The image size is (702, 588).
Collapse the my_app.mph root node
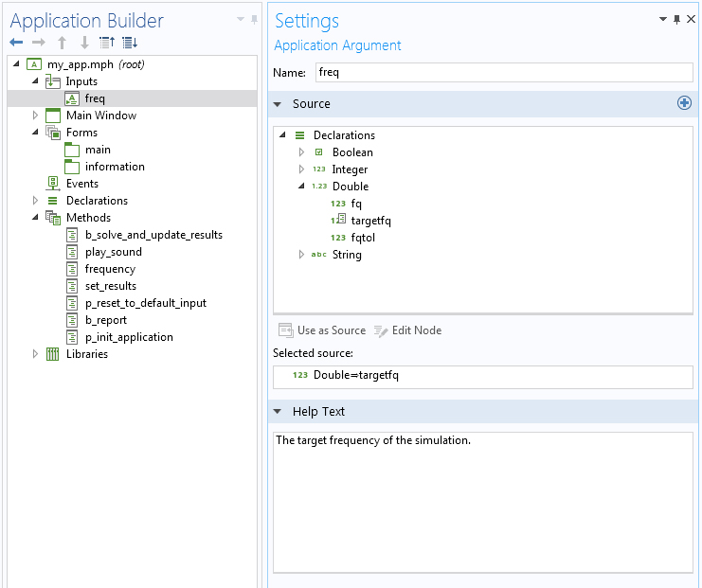(16, 63)
